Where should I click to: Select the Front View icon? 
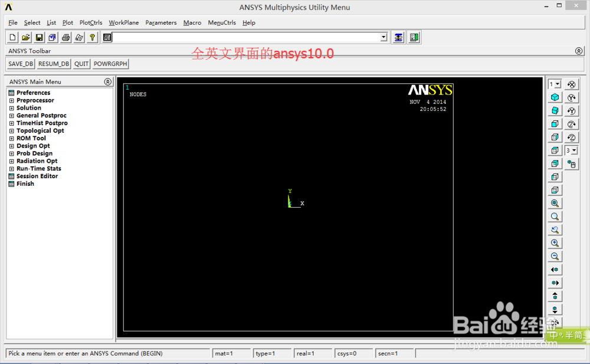555,124
